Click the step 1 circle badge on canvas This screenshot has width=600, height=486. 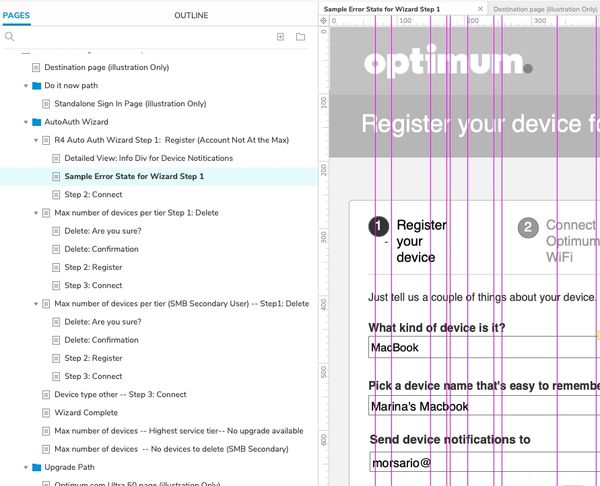tap(379, 228)
